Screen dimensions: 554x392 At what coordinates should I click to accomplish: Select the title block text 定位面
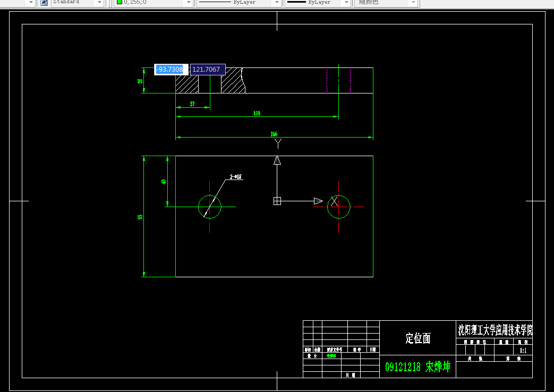(418, 338)
